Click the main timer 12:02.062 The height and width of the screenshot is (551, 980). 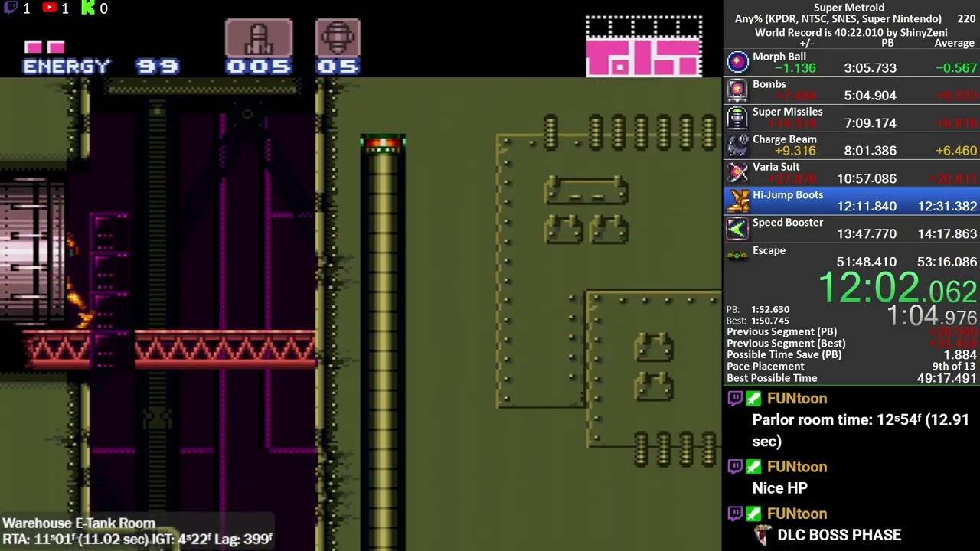click(897, 289)
